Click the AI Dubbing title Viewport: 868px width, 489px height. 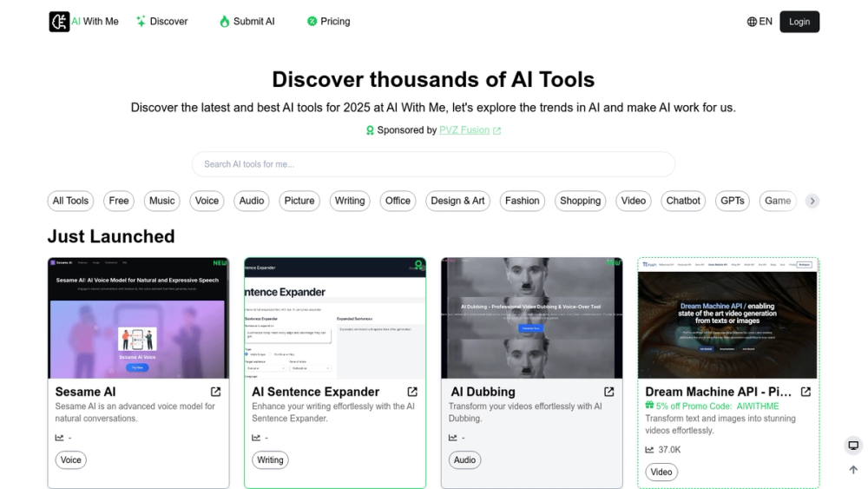(483, 392)
